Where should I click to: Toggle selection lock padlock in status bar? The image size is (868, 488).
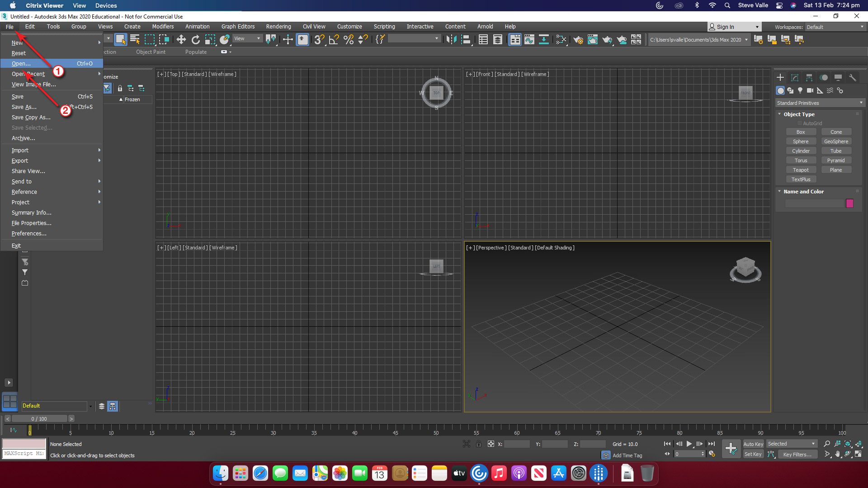pyautogui.click(x=479, y=444)
